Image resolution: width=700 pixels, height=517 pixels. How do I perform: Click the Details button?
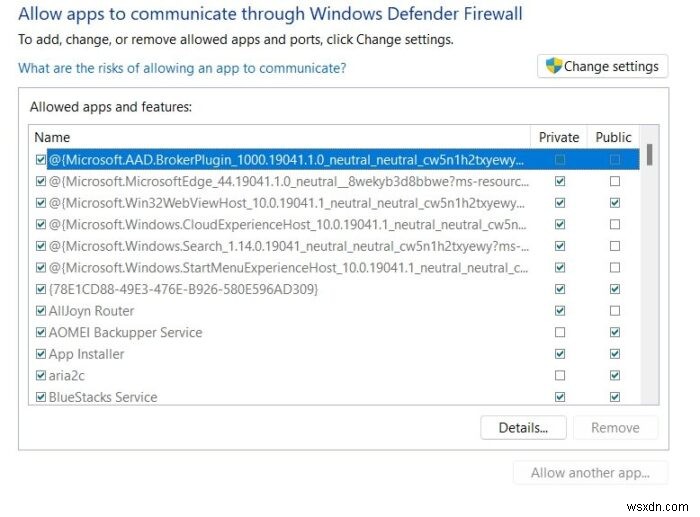pos(522,427)
